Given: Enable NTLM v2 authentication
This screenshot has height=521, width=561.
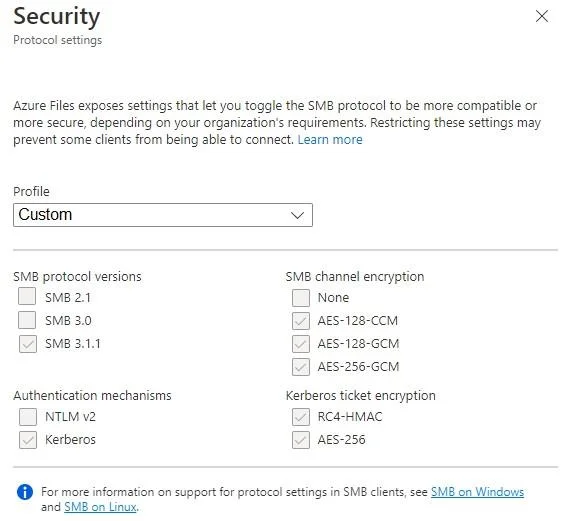Looking at the screenshot, I should click(28, 417).
